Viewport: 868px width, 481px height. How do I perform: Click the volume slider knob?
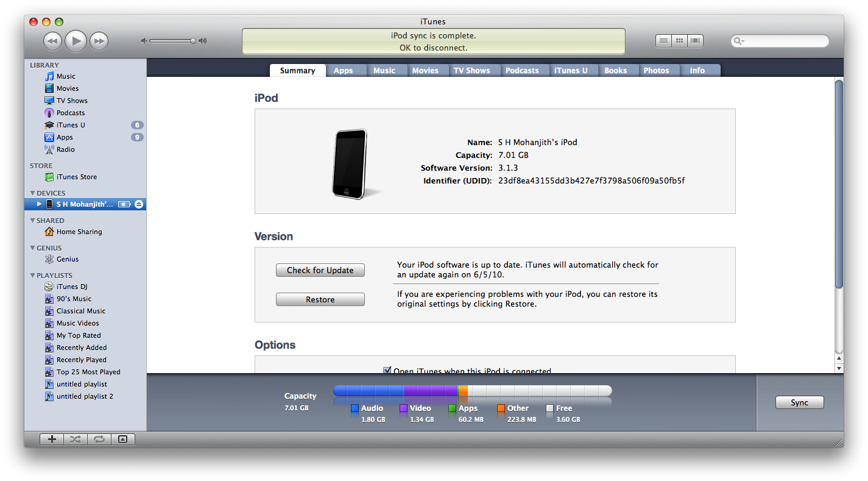[193, 41]
